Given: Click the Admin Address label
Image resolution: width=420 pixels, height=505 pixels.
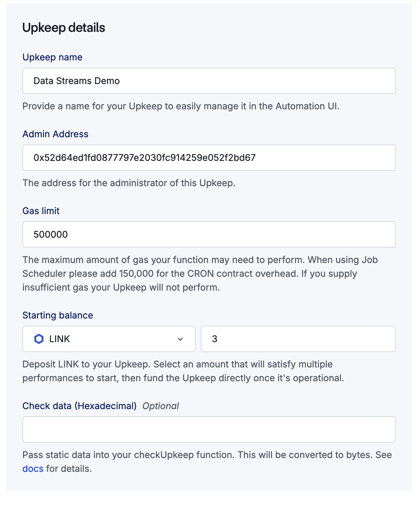Looking at the screenshot, I should [x=55, y=134].
